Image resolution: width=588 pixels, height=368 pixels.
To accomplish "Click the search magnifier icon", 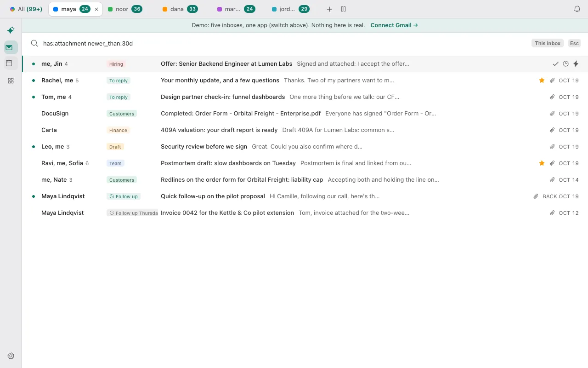I will [34, 43].
